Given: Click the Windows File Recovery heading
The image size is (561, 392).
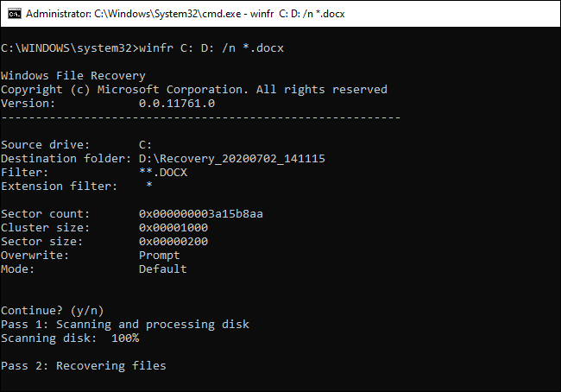Looking at the screenshot, I should pos(73,76).
